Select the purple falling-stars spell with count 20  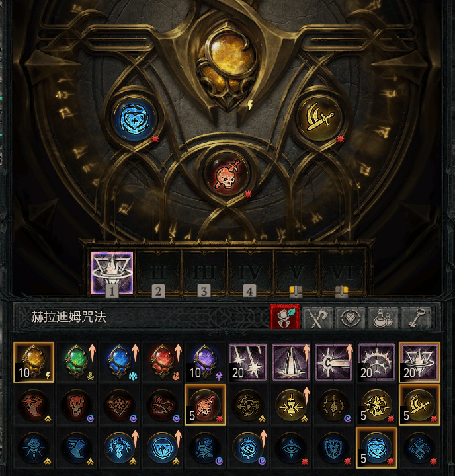(248, 362)
